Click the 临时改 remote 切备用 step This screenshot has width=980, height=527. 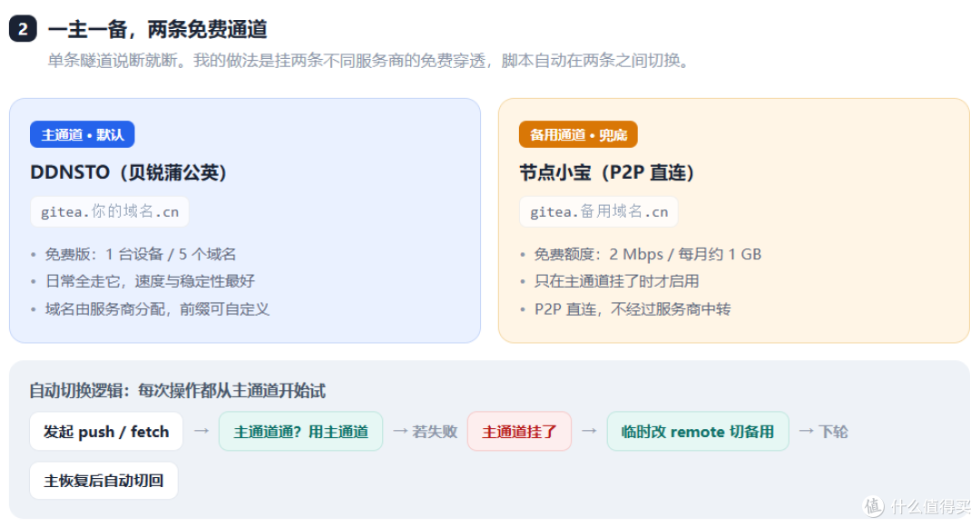[x=698, y=432]
